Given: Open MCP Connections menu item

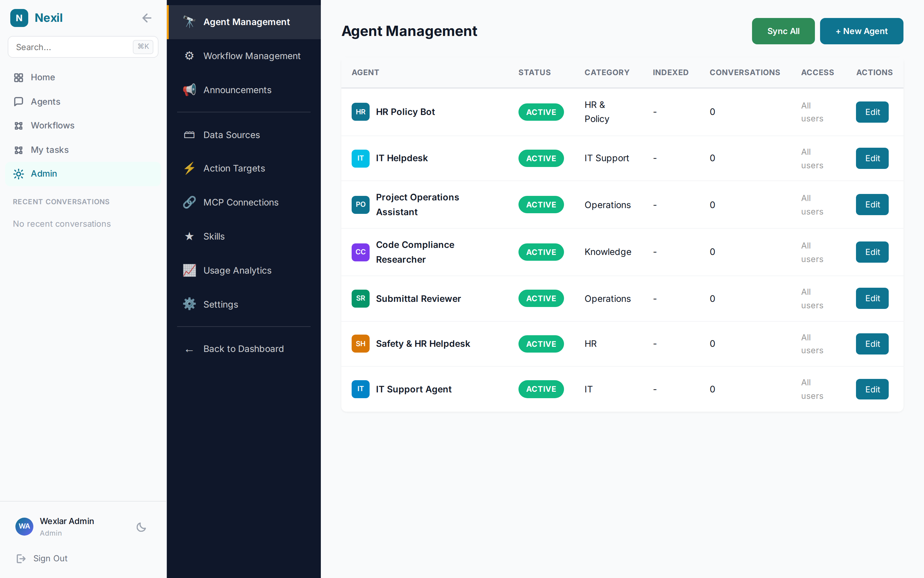Looking at the screenshot, I should point(244,202).
